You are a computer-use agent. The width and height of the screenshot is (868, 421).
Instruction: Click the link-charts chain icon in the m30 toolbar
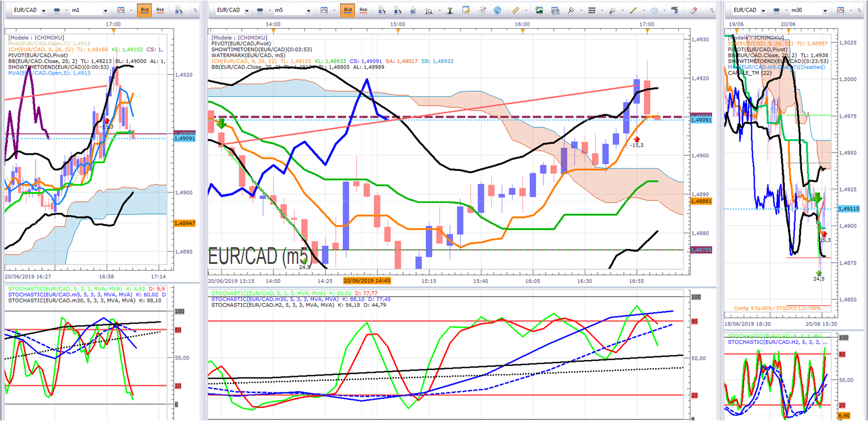pyautogui.click(x=777, y=10)
